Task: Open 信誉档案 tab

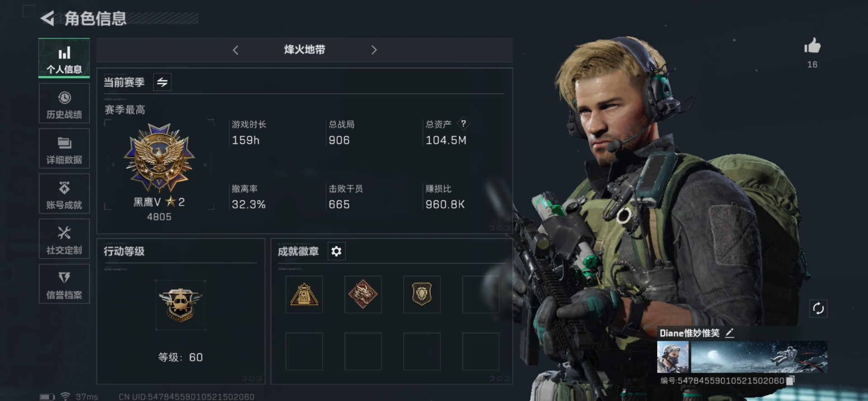Action: coord(64,284)
